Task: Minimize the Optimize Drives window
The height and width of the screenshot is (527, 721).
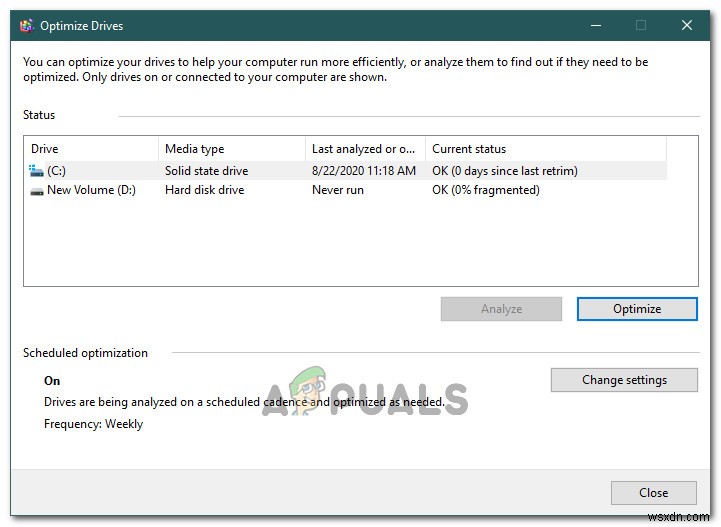Action: [596, 26]
